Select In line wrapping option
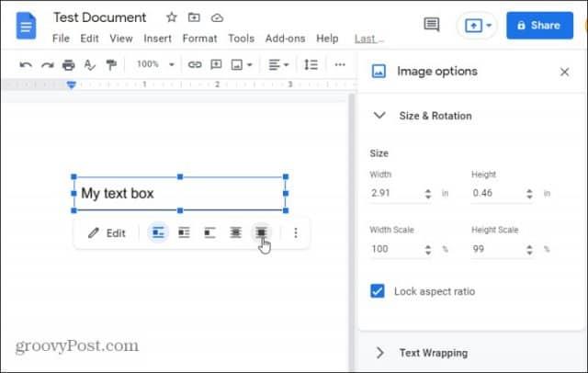 [x=158, y=232]
